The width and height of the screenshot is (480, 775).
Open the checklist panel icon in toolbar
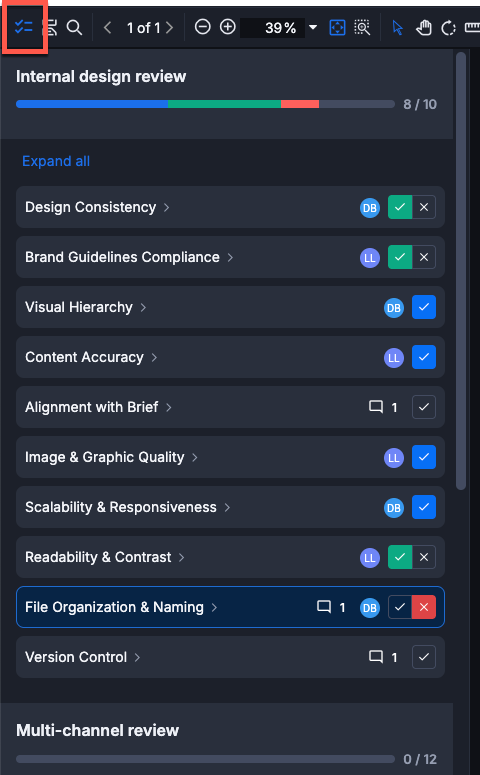pos(23,27)
